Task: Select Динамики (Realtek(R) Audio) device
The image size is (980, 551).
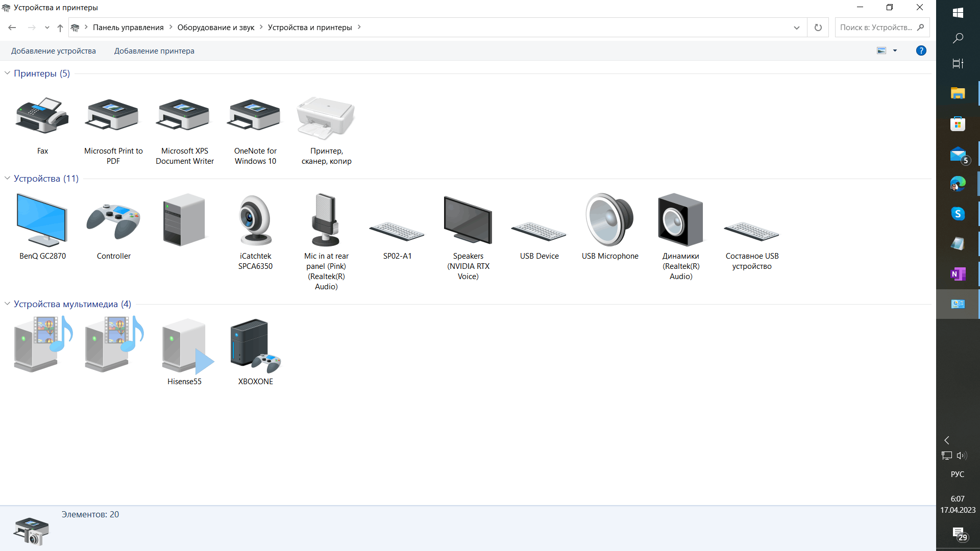Action: click(681, 220)
